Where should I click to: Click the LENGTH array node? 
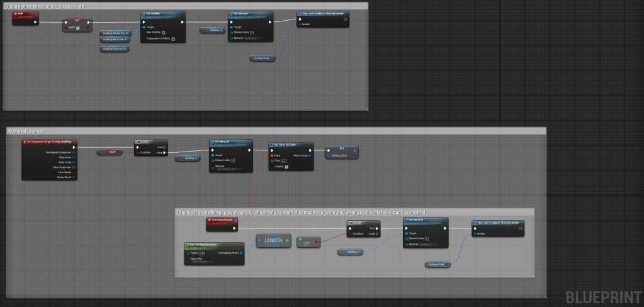(273, 240)
